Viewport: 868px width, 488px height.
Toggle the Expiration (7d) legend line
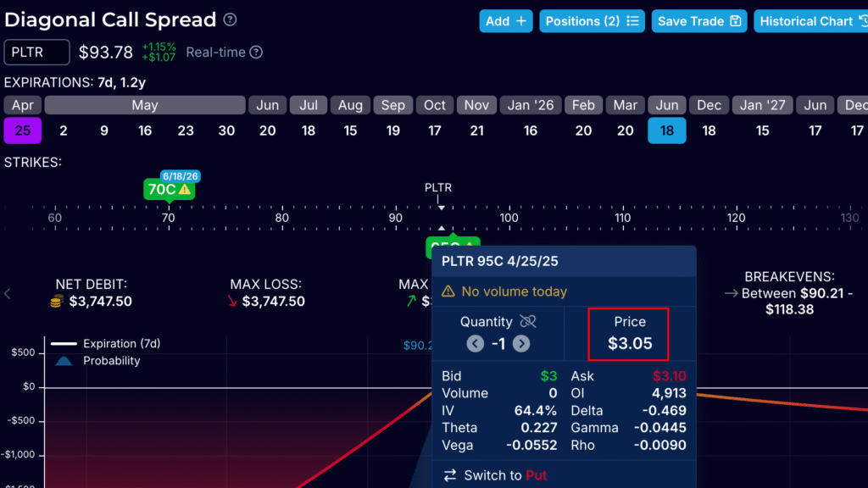pos(105,344)
